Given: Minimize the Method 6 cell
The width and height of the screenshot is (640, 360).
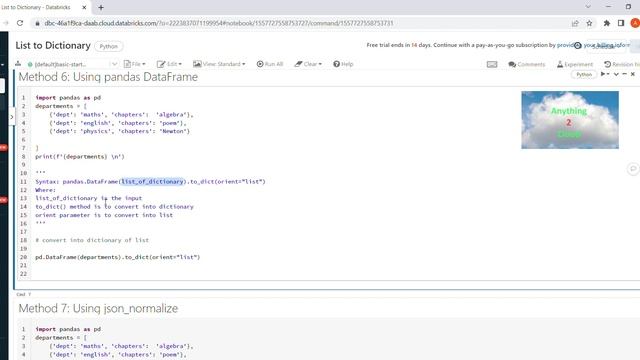Looking at the screenshot, I should click(x=624, y=74).
